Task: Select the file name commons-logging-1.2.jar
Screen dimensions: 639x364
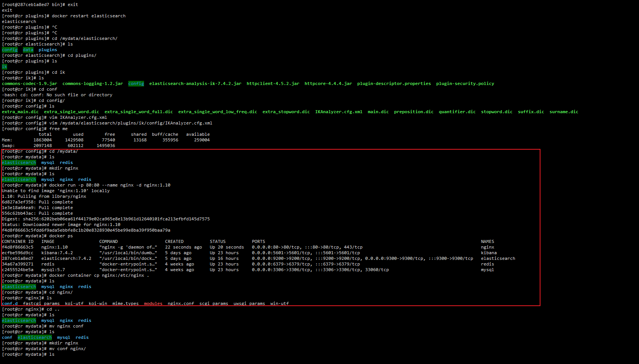Action: [x=93, y=83]
